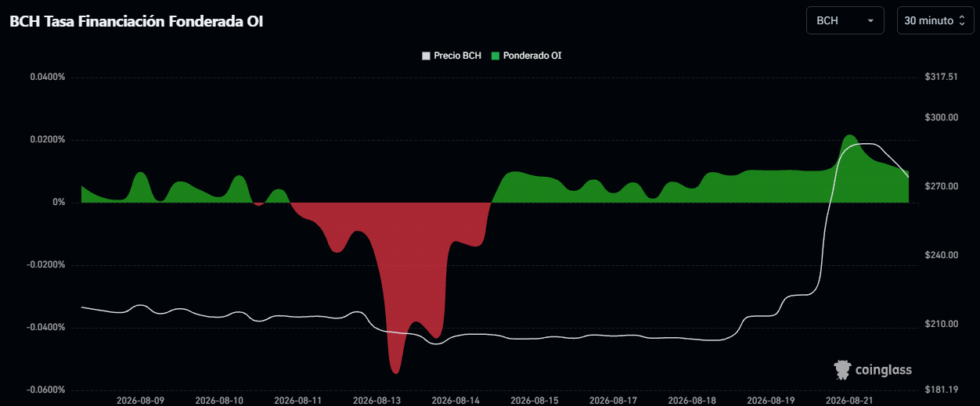The height and width of the screenshot is (406, 980).
Task: Click the 2026-08-19 date label
Action: pos(771,400)
